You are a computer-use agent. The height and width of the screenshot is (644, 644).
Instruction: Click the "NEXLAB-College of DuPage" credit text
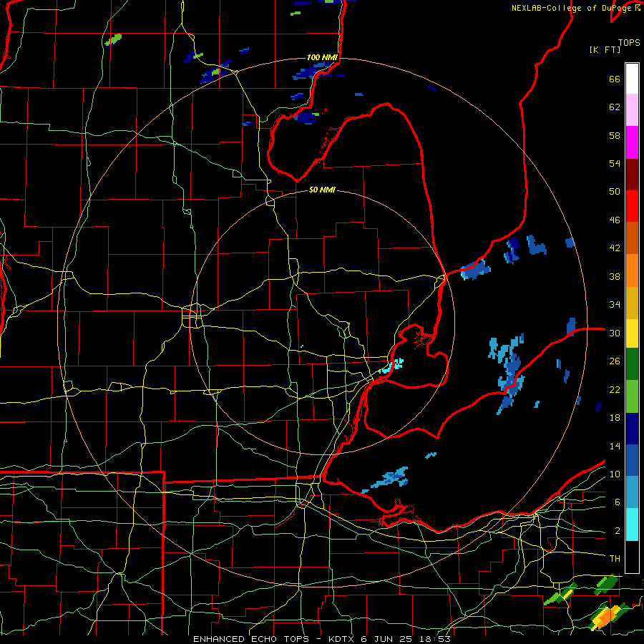[x=572, y=8]
